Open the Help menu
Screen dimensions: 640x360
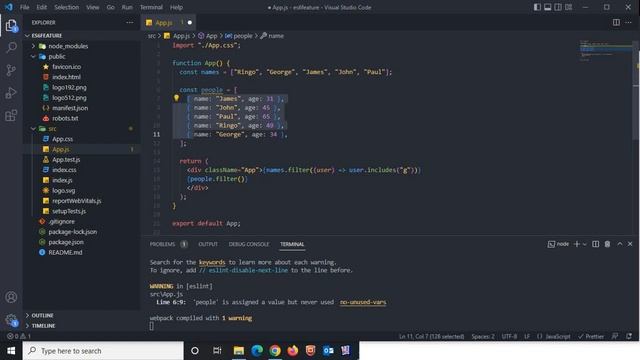point(176,7)
